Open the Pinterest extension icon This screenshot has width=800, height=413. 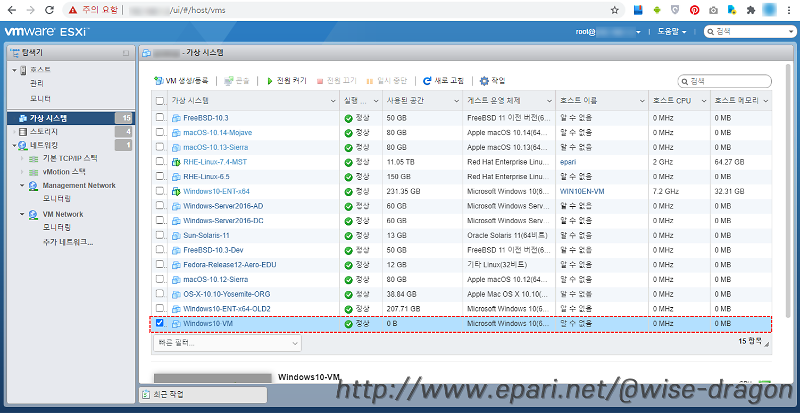(x=694, y=10)
